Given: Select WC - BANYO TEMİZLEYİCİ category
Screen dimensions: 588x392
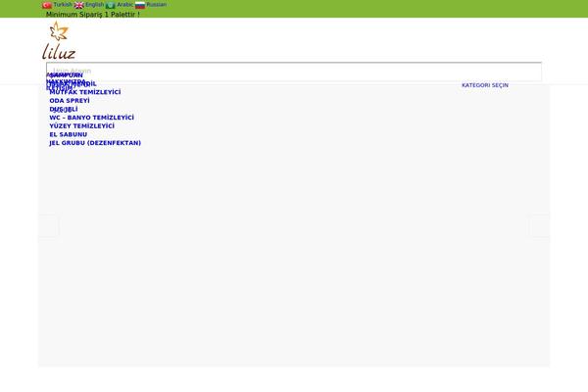Looking at the screenshot, I should [91, 118].
